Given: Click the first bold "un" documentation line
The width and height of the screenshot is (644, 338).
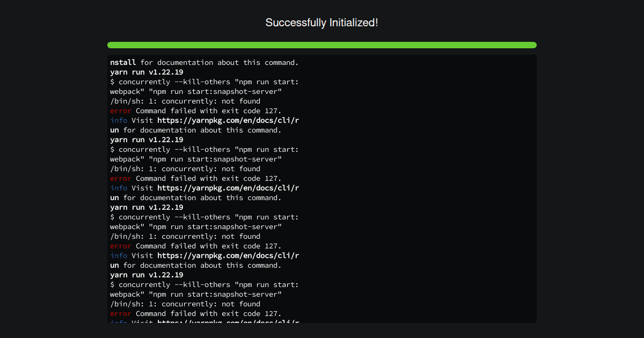Looking at the screenshot, I should [x=196, y=130].
